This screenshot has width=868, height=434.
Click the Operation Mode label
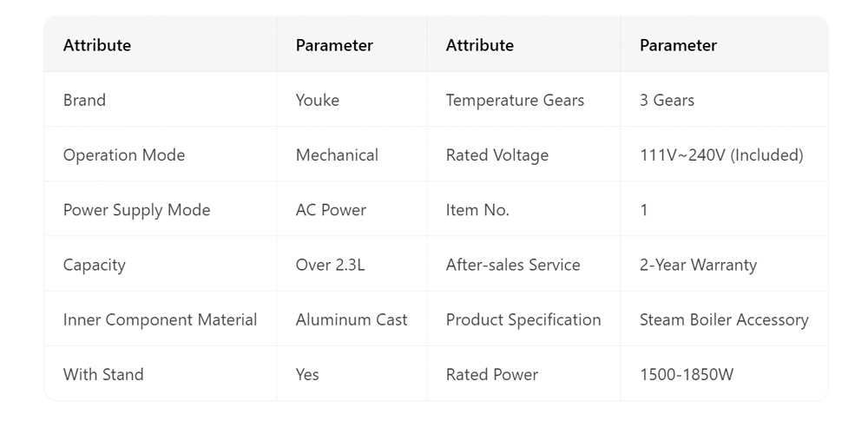(124, 155)
